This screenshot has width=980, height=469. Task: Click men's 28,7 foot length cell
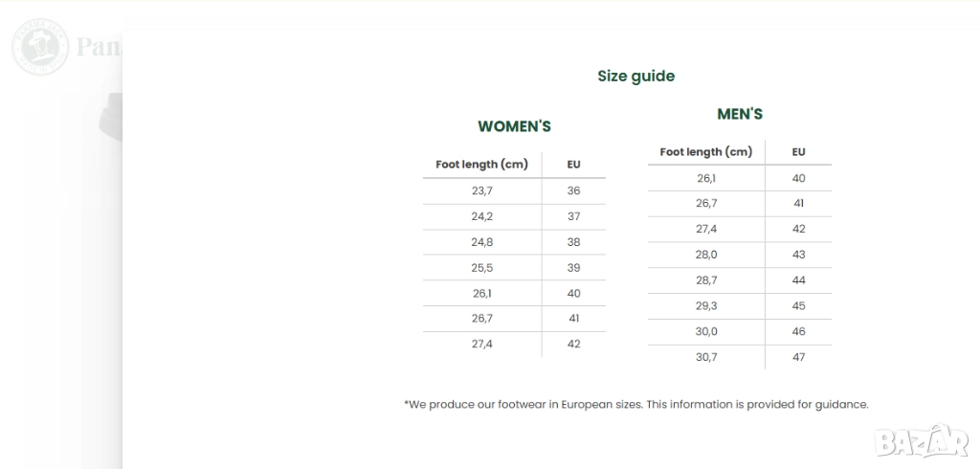tap(706, 280)
